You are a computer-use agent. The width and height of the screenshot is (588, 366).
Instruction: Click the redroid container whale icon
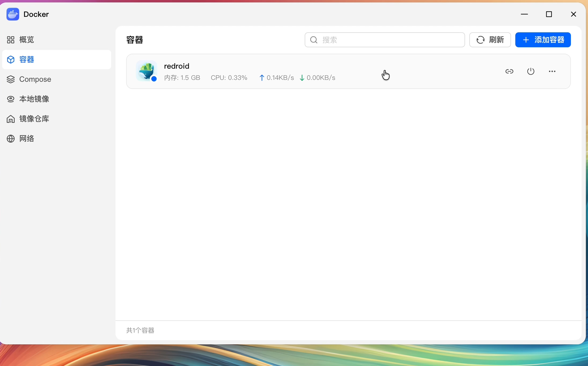pos(146,71)
